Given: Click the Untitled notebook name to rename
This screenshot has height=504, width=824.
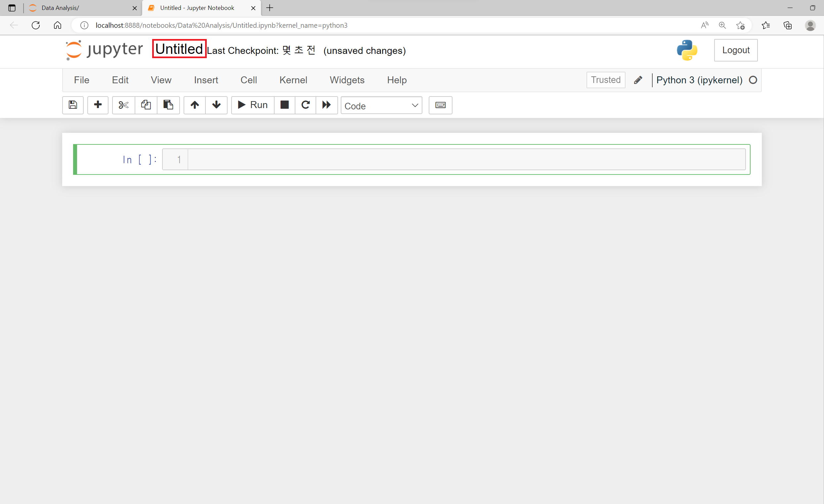Looking at the screenshot, I should pyautogui.click(x=179, y=49).
